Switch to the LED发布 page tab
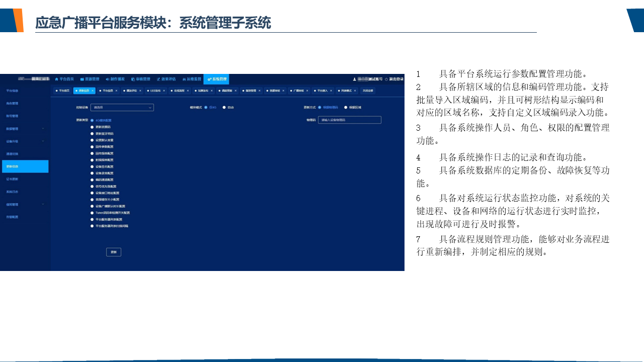 coord(155,91)
